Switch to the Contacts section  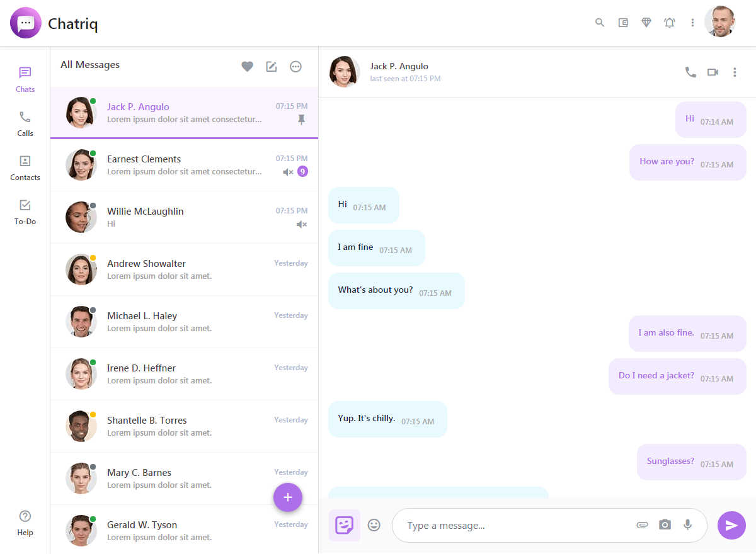click(x=25, y=167)
